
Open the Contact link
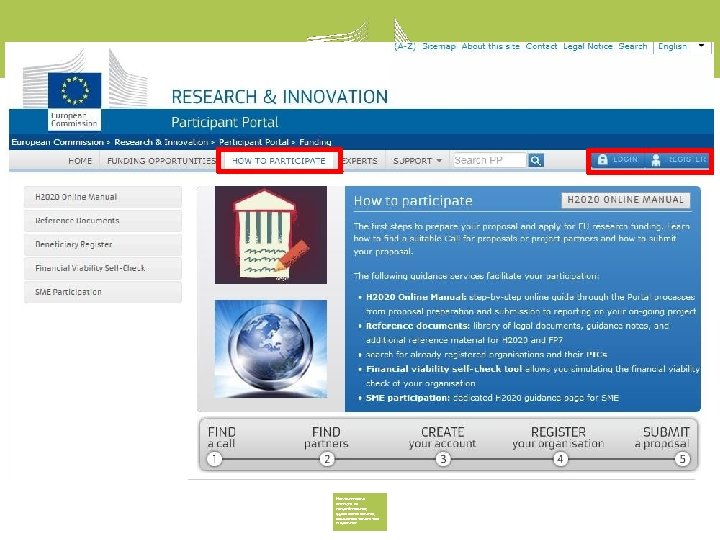[541, 46]
